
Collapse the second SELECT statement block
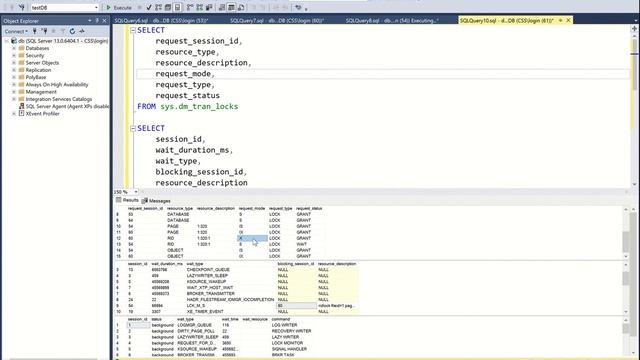(133, 128)
